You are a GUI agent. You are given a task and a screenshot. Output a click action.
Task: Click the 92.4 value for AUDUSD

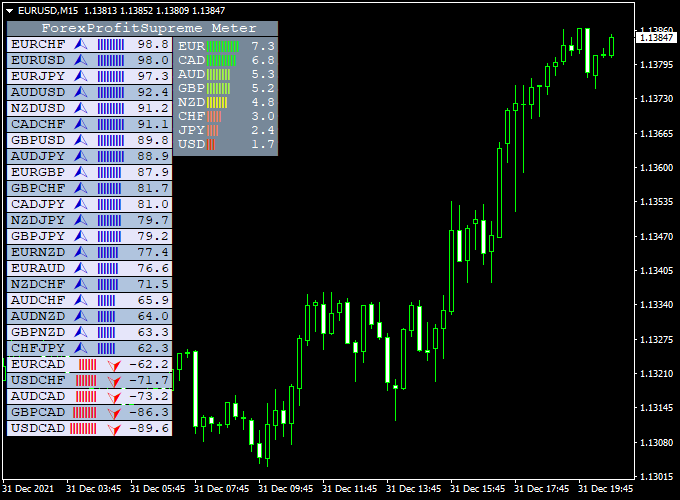[x=153, y=92]
